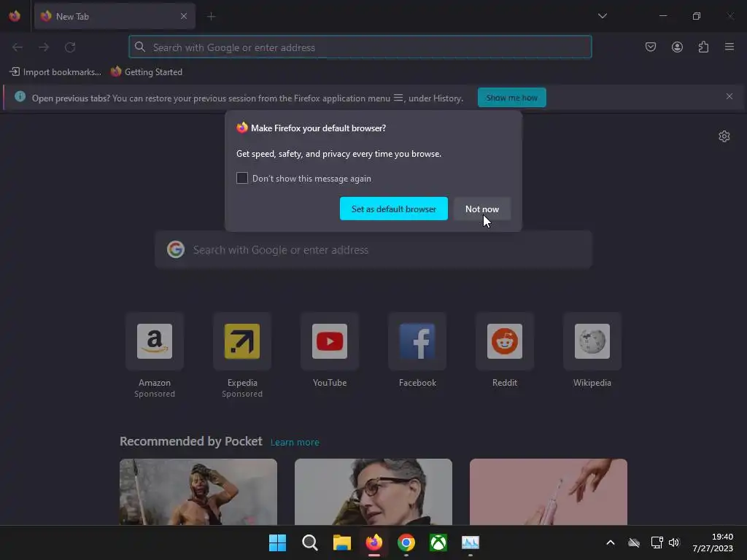Image resolution: width=747 pixels, height=560 pixels.
Task: Select the New Tab tab
Action: coord(115,16)
